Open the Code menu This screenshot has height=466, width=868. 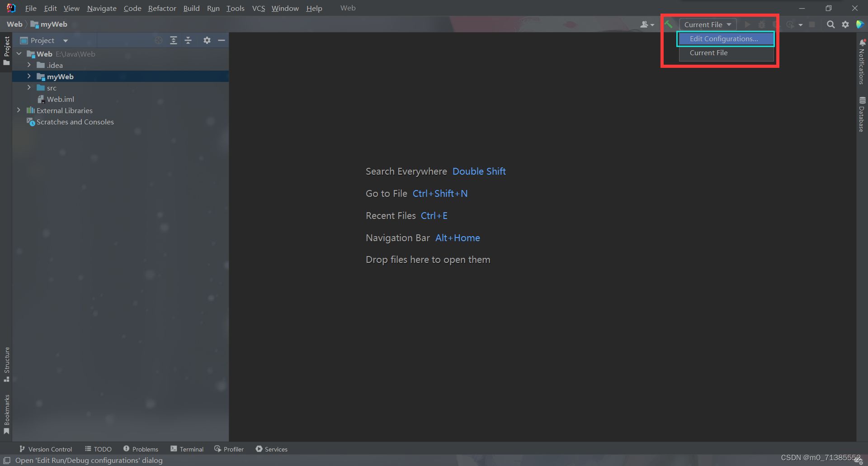[132, 8]
